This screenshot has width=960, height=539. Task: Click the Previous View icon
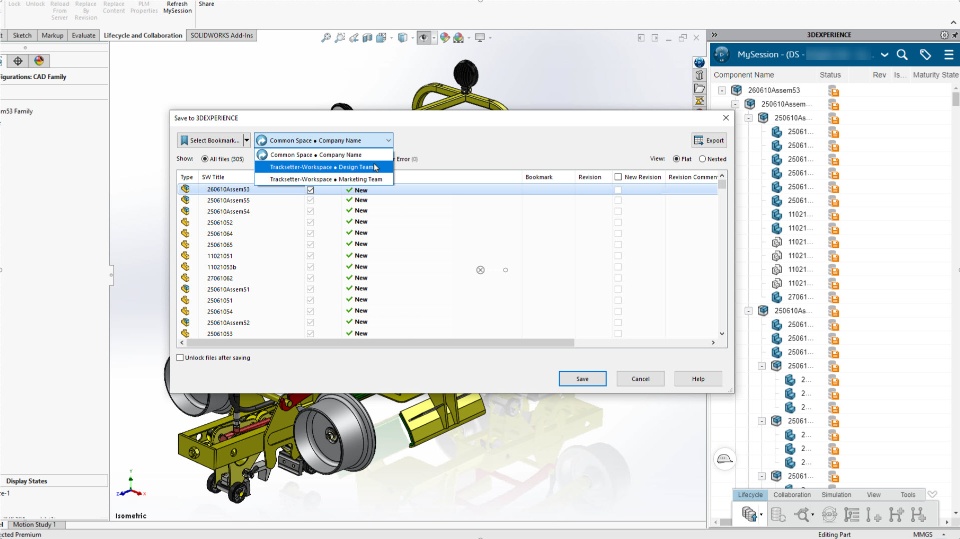tap(354, 38)
